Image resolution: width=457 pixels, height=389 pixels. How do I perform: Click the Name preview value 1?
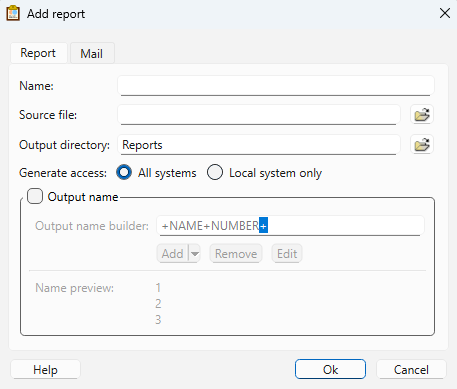158,288
